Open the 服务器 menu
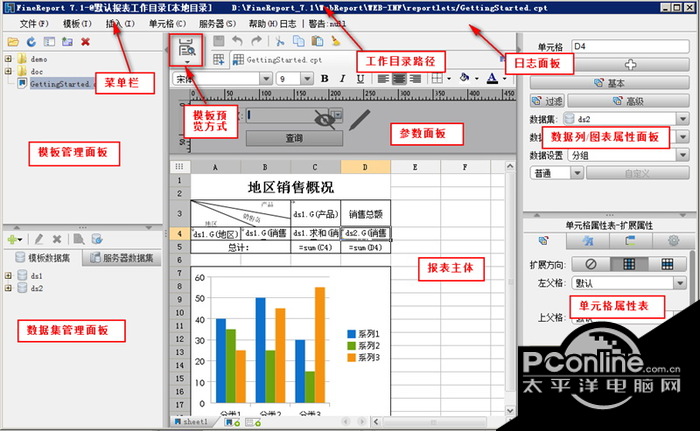The image size is (700, 431). point(217,24)
